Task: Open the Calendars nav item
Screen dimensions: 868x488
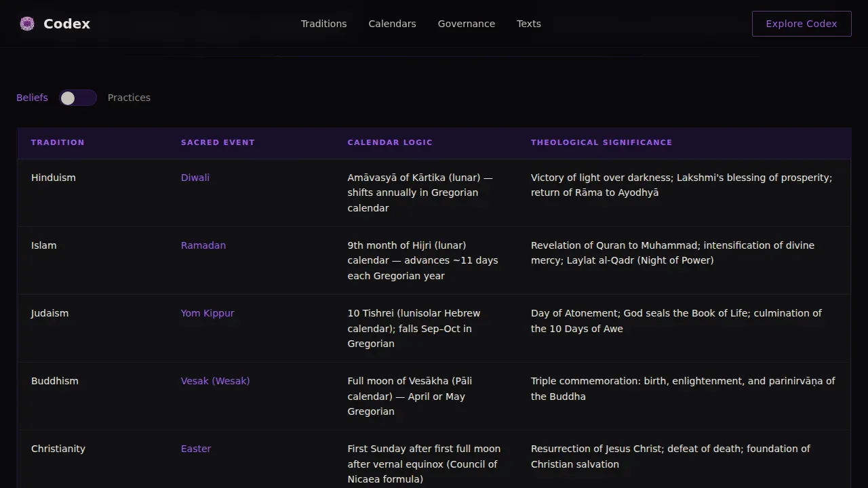Action: point(392,24)
